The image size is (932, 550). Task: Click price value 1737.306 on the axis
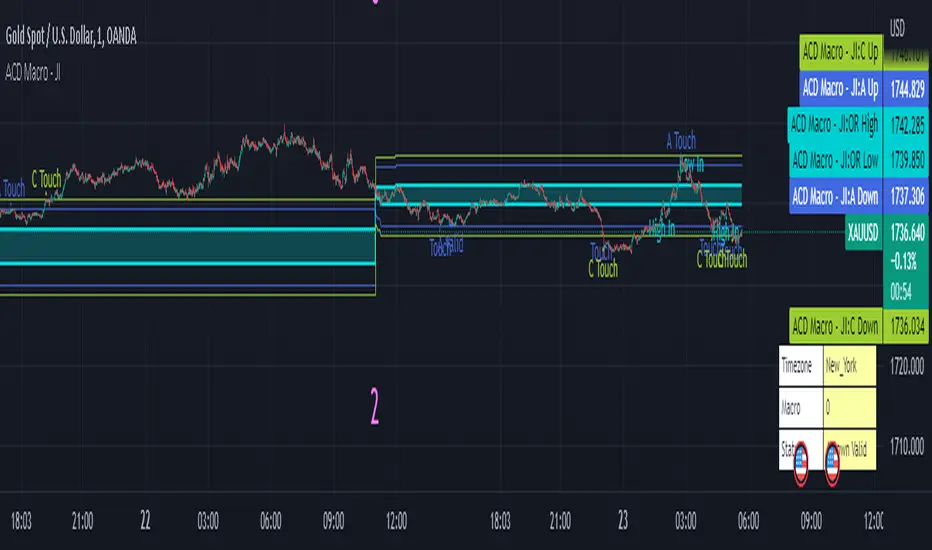point(907,196)
